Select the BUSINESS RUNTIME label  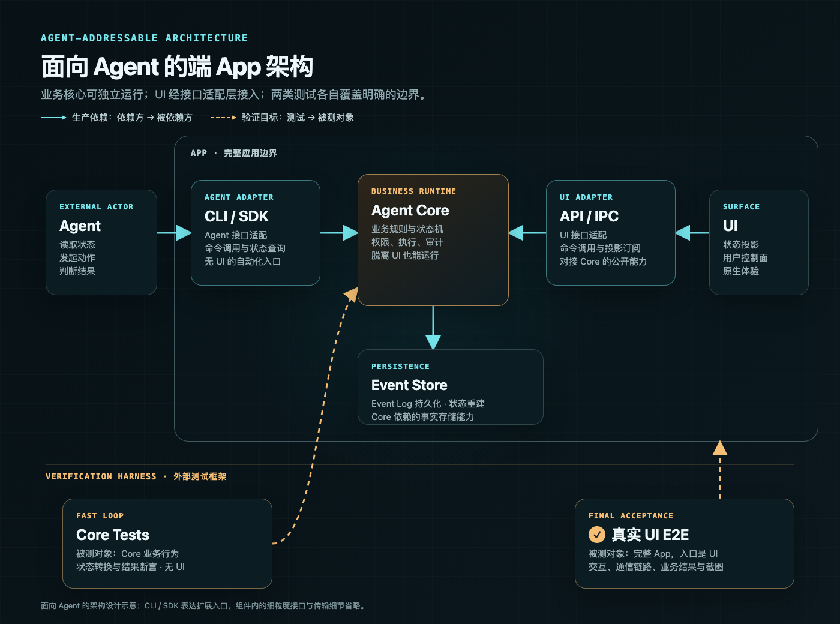pyautogui.click(x=413, y=191)
